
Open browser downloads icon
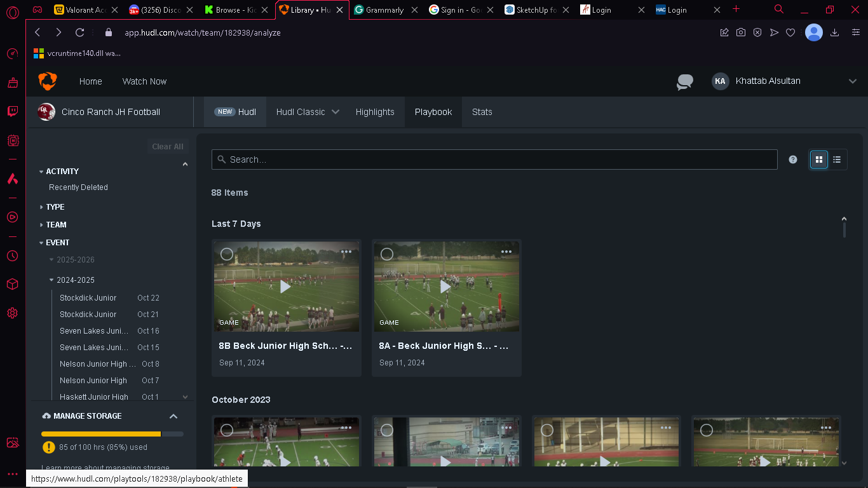click(835, 32)
